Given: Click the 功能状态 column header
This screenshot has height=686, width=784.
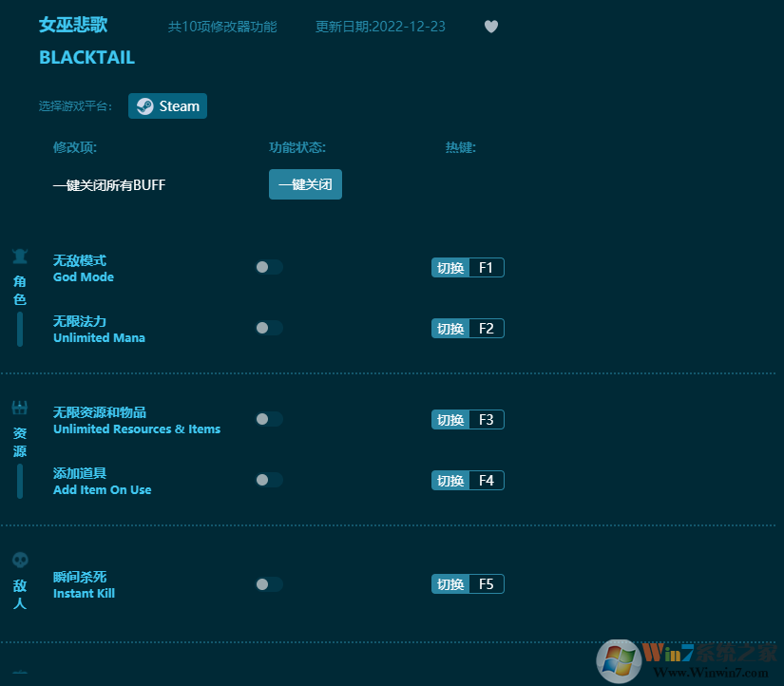Looking at the screenshot, I should pos(297,147).
